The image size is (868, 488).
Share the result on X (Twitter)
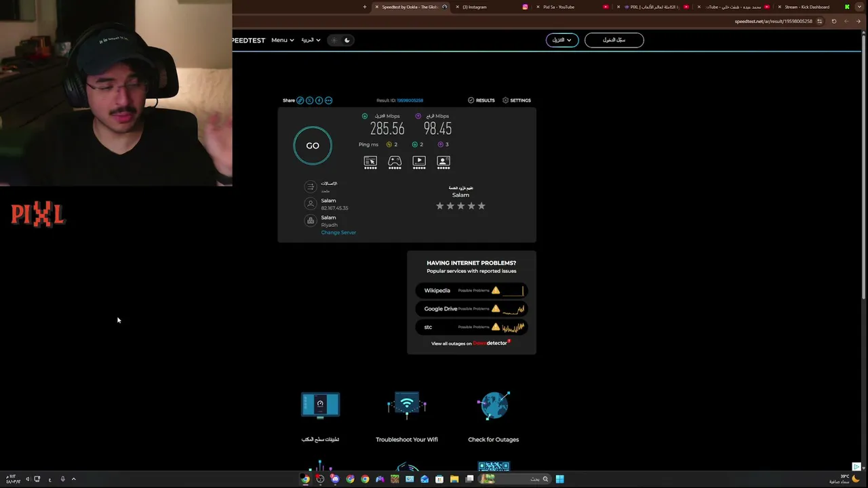coord(309,100)
